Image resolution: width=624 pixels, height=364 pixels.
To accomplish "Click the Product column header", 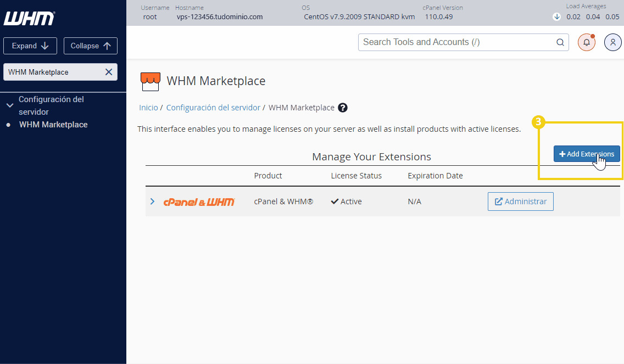I will coord(268,176).
